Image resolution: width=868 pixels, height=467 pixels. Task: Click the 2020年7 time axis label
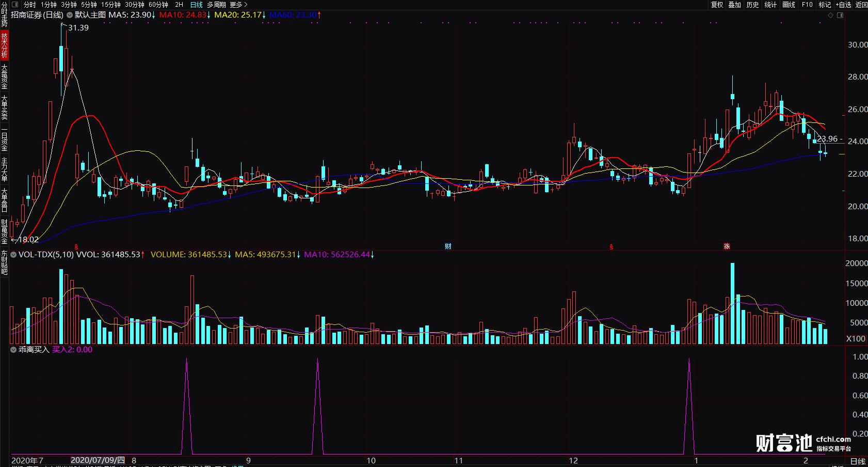(x=27, y=461)
